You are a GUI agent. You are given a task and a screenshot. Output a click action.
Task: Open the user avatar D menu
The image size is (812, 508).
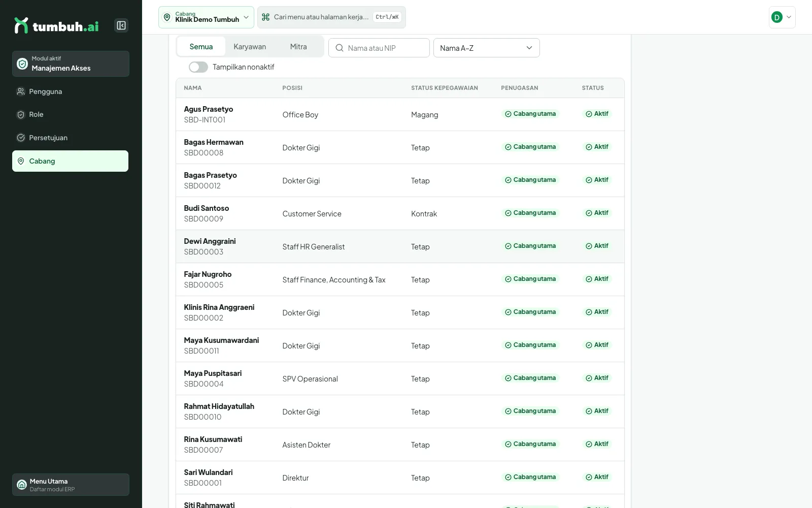[782, 17]
